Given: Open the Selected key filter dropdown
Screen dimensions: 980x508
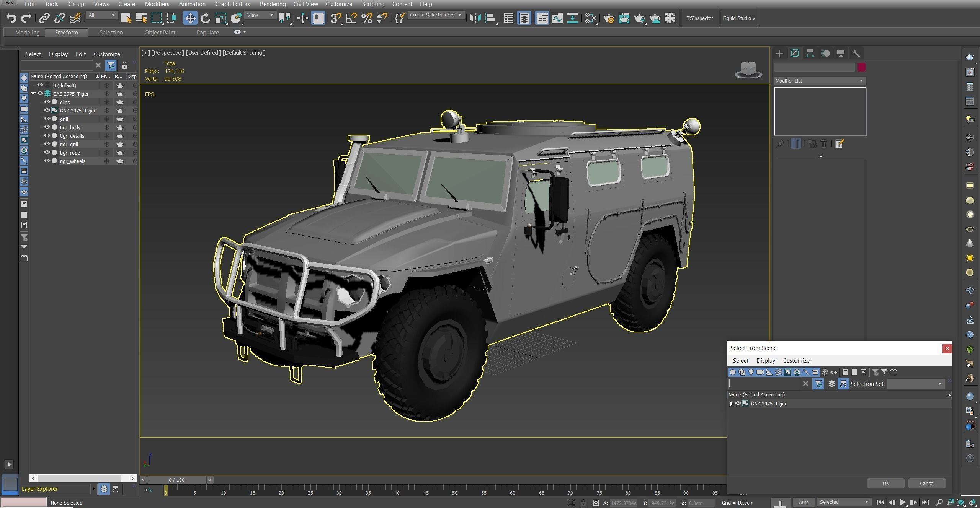Looking at the screenshot, I should pos(844,502).
